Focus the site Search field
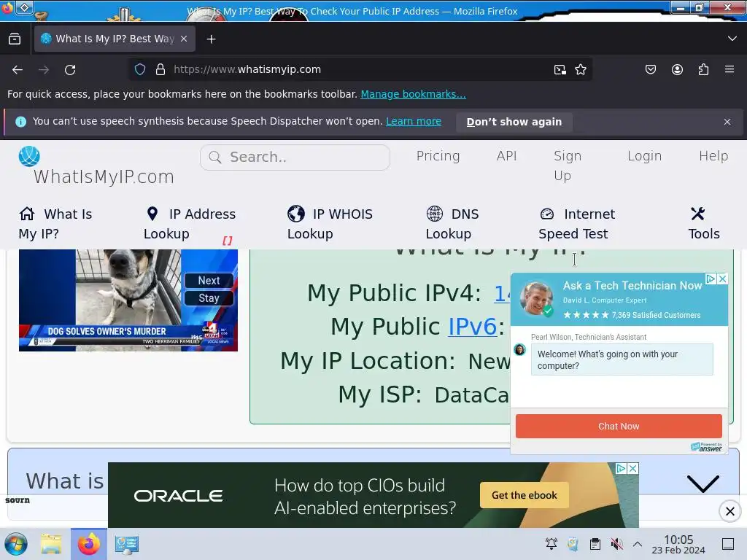The width and height of the screenshot is (747, 560). (295, 157)
